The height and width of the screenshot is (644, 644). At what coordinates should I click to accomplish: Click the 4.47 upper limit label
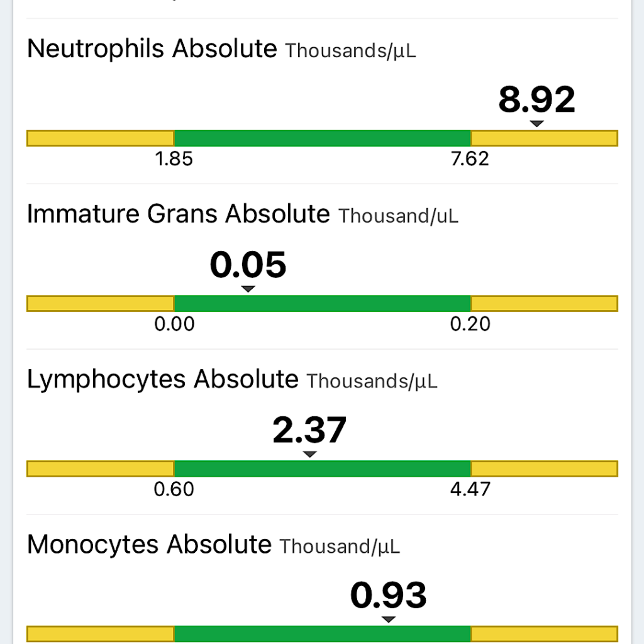tap(470, 489)
